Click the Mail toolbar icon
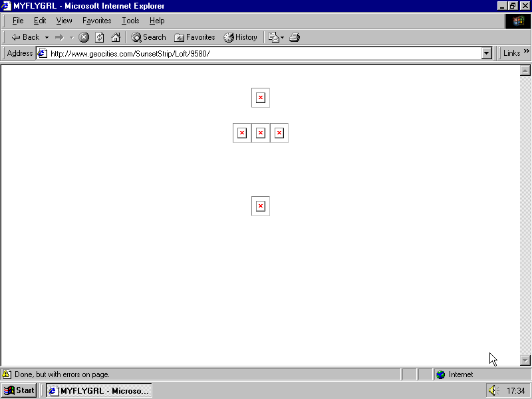Screen dimensions: 532x399 pyautogui.click(x=274, y=37)
